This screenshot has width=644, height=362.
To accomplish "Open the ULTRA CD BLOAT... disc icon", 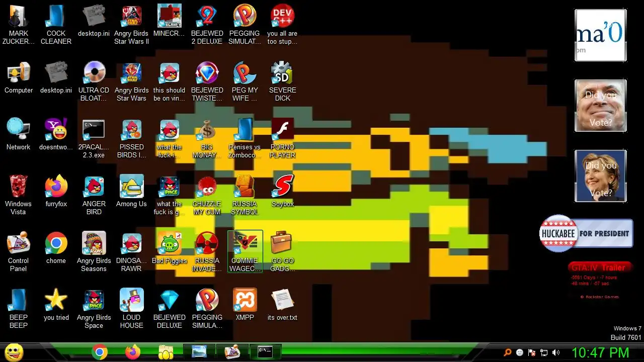I will tap(94, 81).
